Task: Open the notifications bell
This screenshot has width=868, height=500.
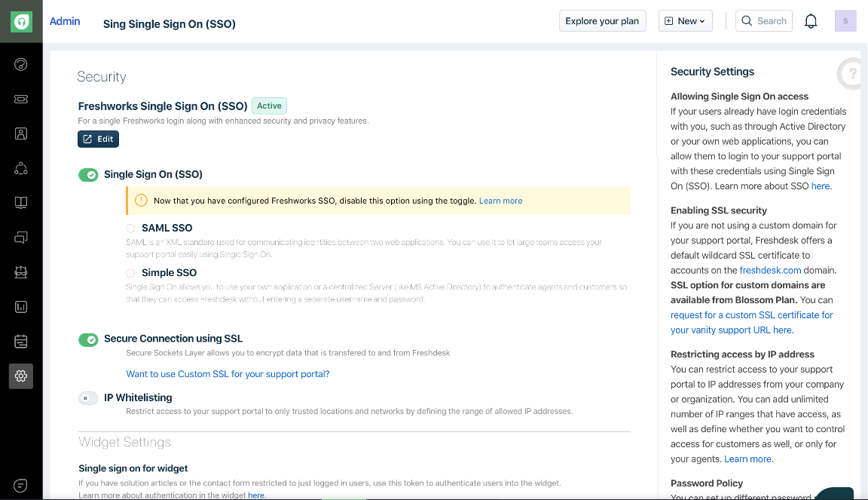Action: click(811, 21)
